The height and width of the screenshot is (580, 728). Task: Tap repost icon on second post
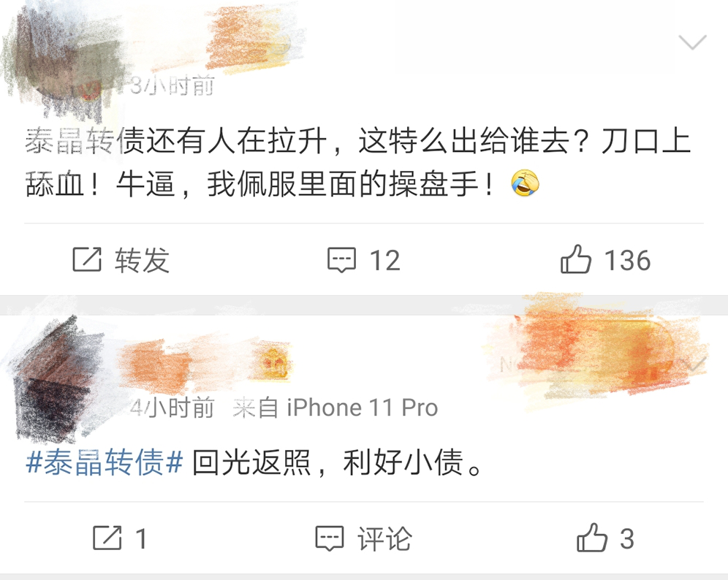click(x=107, y=538)
